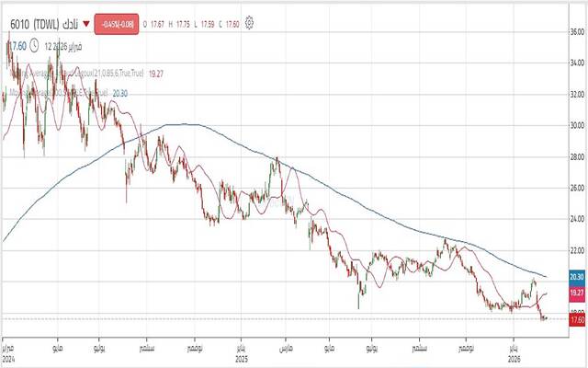Click the 2025 year marker on the time axis
Image resolution: width=588 pixels, height=368 pixels.
click(241, 361)
